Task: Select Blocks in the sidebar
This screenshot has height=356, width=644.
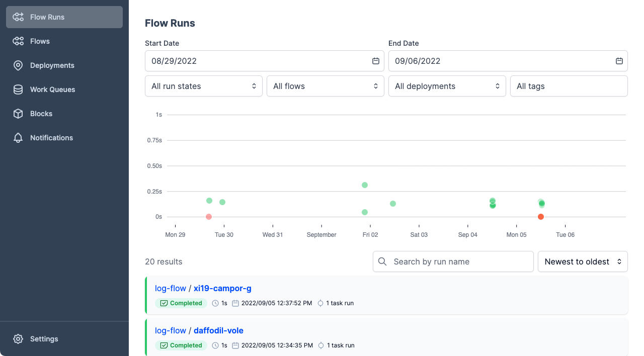Action: (64, 114)
